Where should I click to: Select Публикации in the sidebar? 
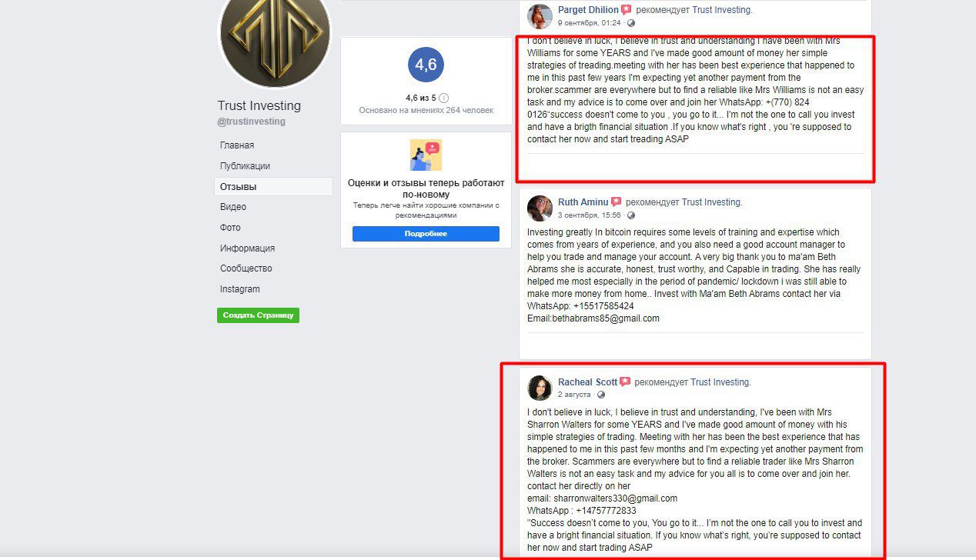[245, 166]
